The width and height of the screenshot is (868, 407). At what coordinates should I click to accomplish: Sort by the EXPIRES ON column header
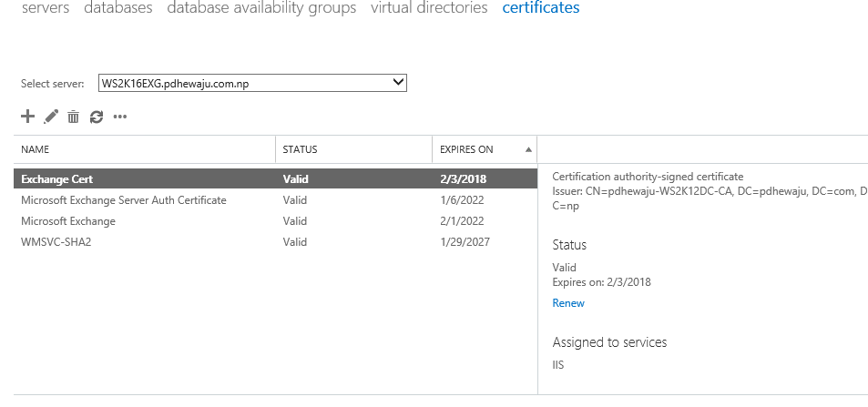[466, 149]
